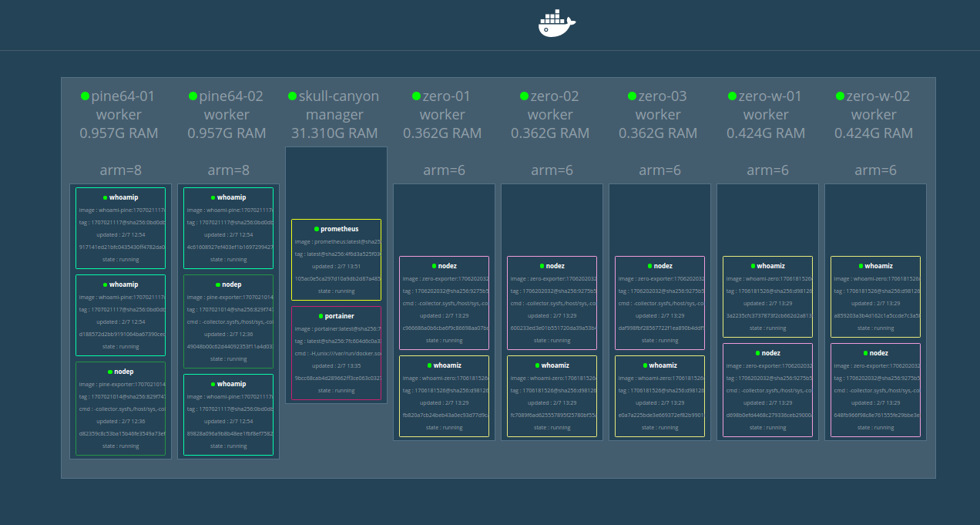Click the nodez container card in zero-03
This screenshot has width=980, height=525.
[x=660, y=303]
